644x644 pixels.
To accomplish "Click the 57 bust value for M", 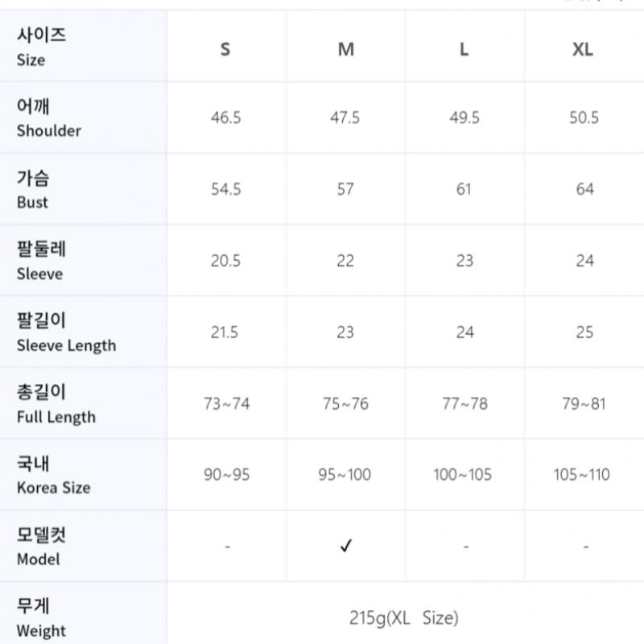I will click(345, 189).
